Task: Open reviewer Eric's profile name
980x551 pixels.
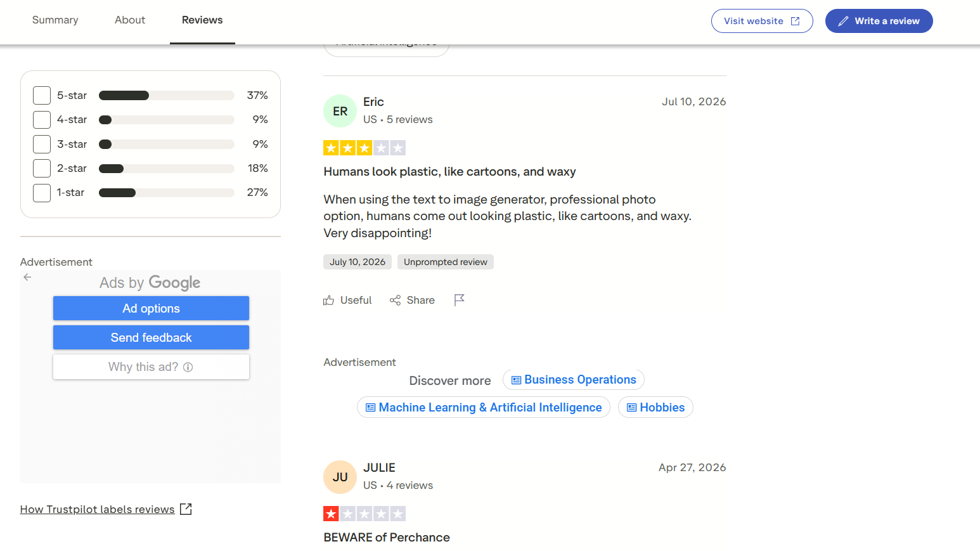Action: 373,102
